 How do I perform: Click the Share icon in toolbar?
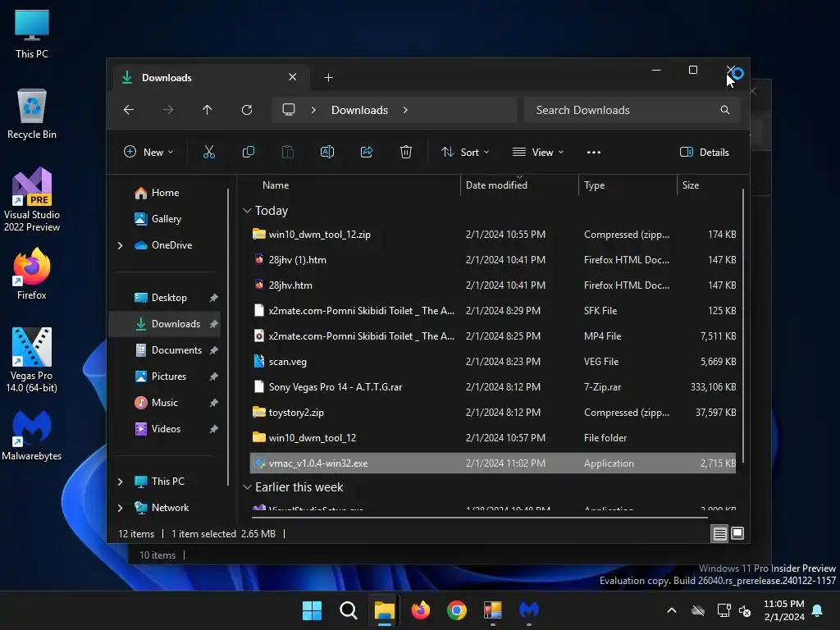(x=367, y=152)
